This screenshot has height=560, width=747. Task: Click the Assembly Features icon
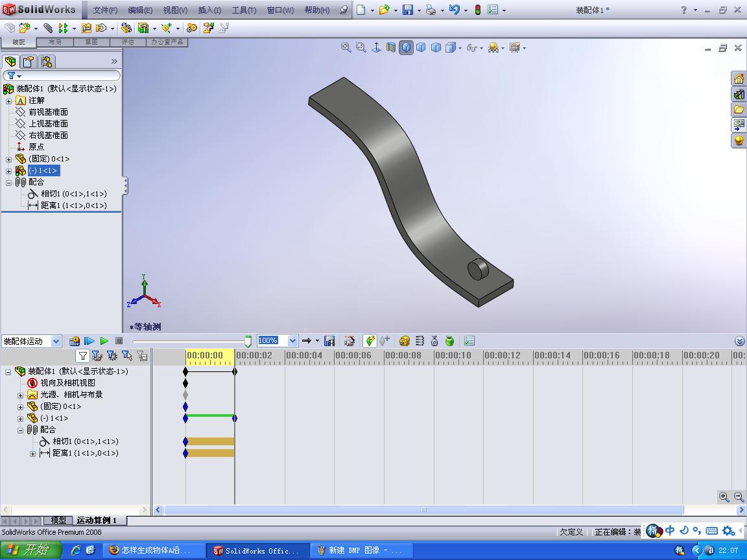click(x=143, y=28)
